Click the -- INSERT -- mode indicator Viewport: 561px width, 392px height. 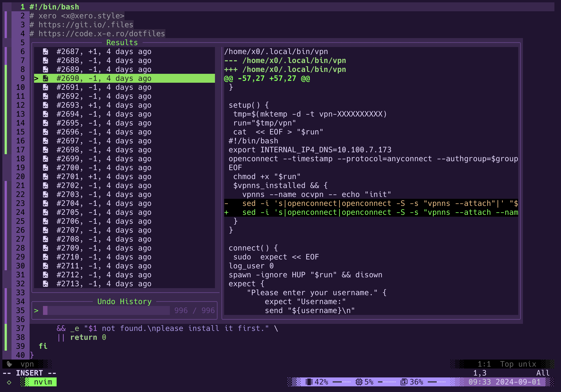pyautogui.click(x=29, y=373)
